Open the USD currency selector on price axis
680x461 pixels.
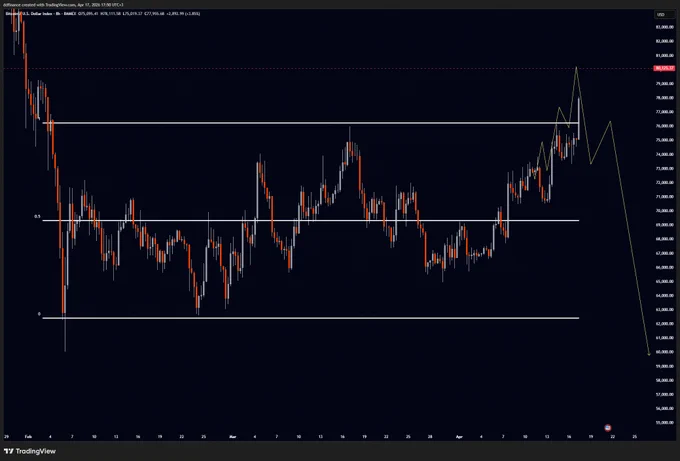click(664, 15)
